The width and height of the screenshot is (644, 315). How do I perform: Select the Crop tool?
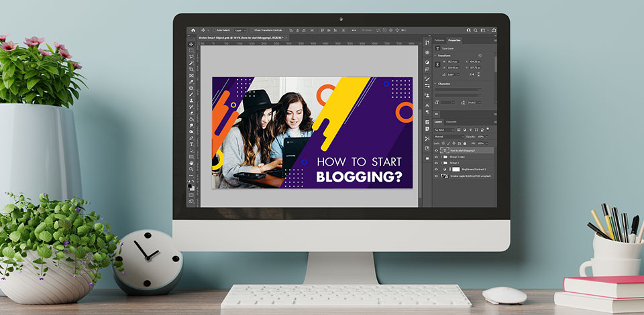point(191,69)
